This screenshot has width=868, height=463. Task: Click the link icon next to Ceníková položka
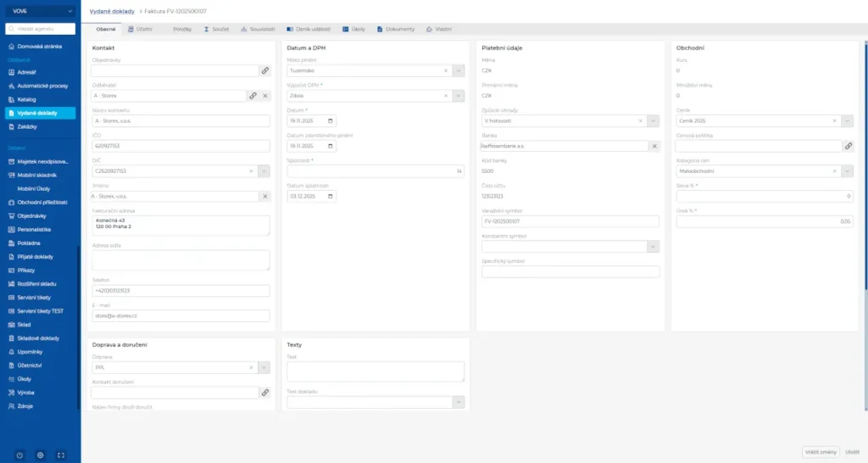pyautogui.click(x=848, y=146)
